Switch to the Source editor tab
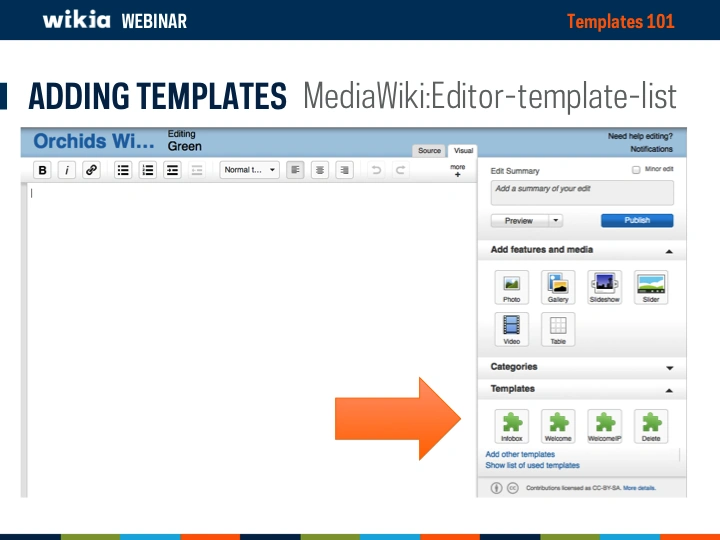 coord(429,151)
